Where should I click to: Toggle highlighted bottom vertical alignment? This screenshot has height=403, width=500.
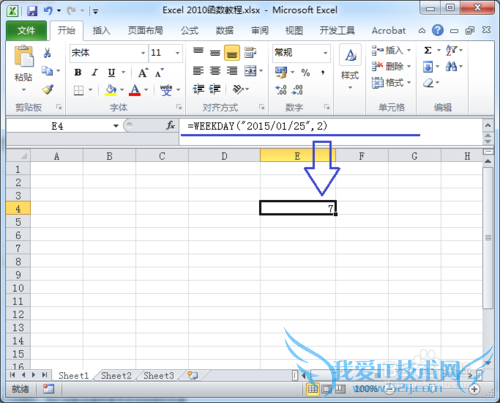[x=232, y=53]
